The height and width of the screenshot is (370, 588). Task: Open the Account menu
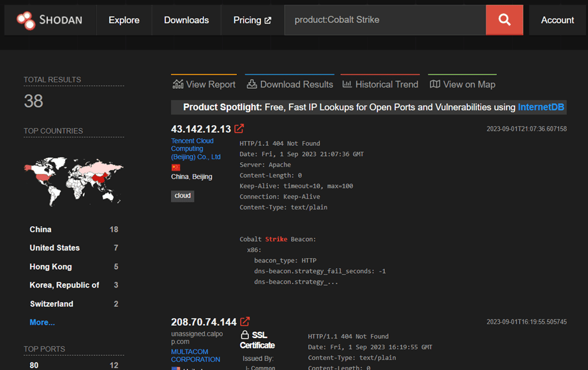click(557, 20)
